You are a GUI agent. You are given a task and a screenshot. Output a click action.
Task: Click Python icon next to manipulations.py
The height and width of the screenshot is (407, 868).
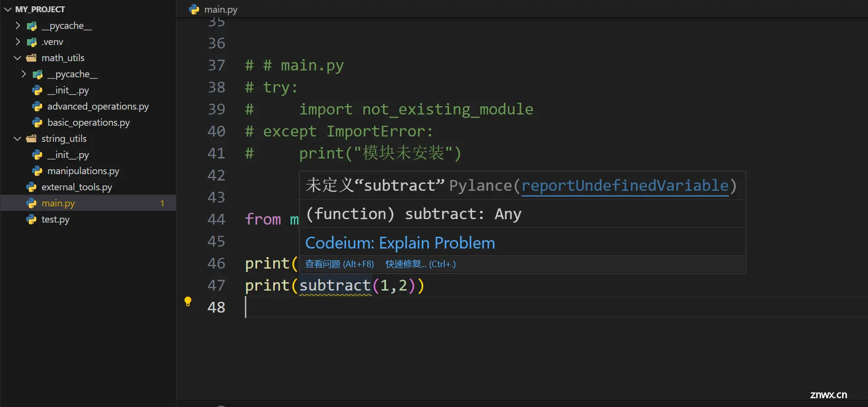(37, 171)
